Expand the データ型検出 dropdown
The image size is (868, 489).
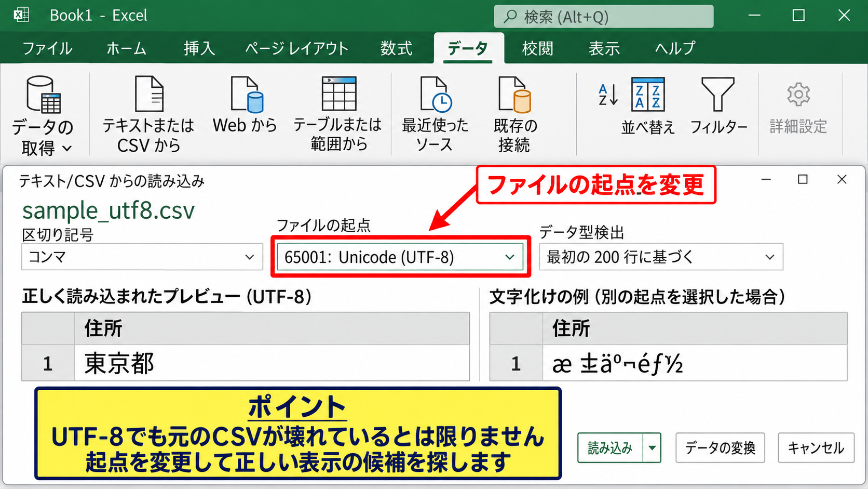tap(661, 257)
